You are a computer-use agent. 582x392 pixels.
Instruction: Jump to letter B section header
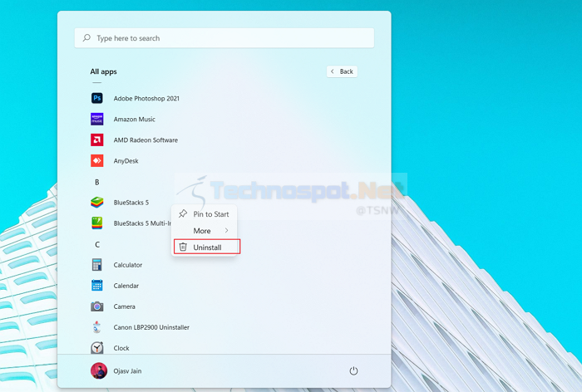pyautogui.click(x=97, y=182)
